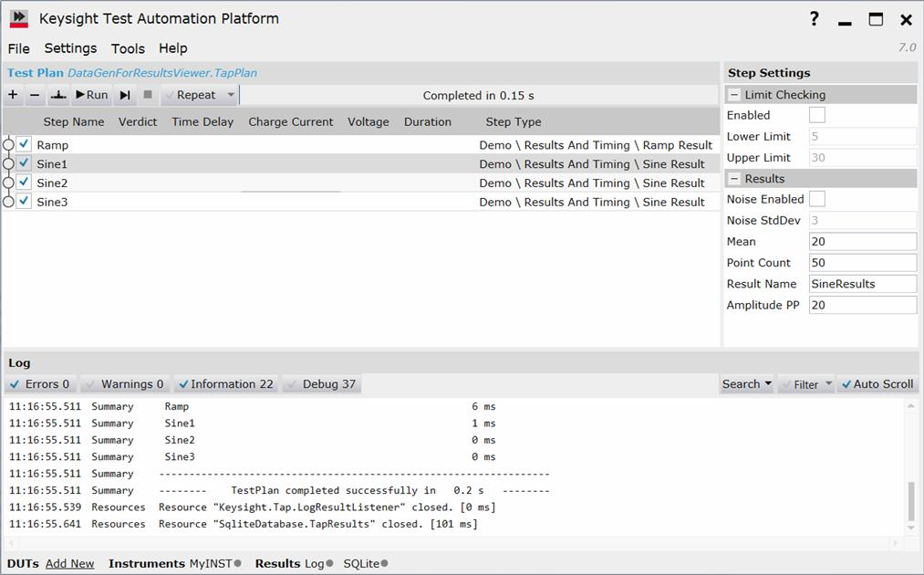
Task: Click the log scrollbar up arrow
Action: click(x=911, y=406)
